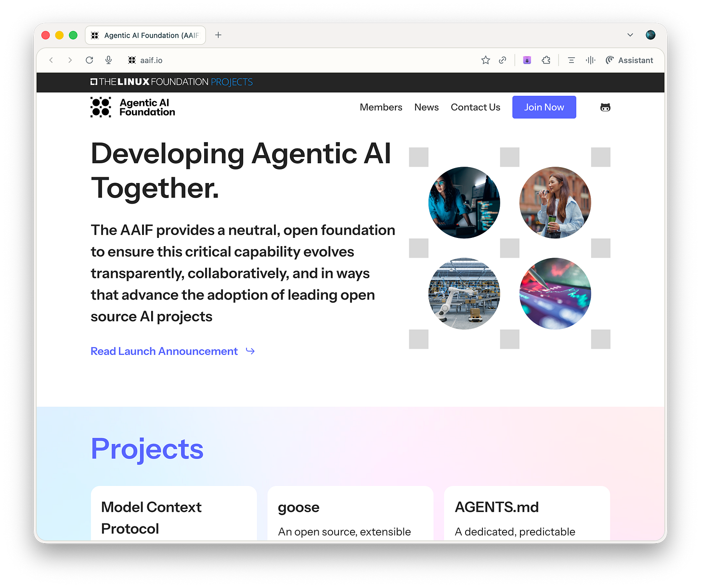Open the Model Context Protocol project card
701x588 pixels.
(174, 513)
